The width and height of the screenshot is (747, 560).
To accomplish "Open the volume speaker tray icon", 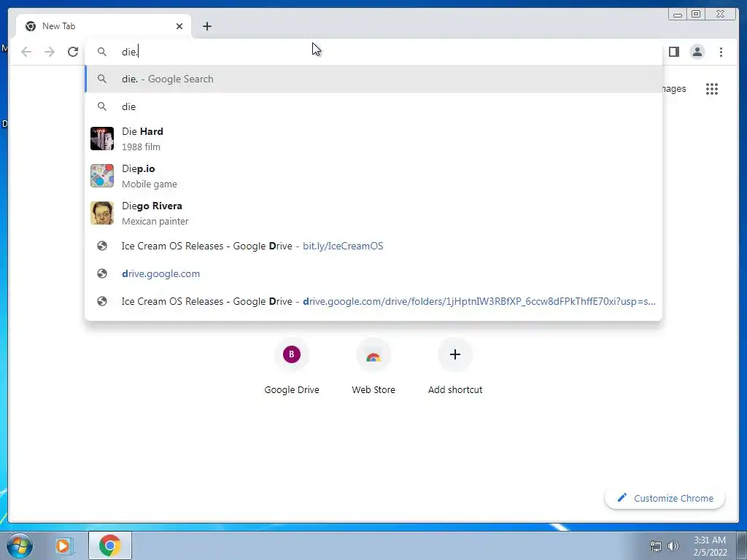I will (673, 545).
